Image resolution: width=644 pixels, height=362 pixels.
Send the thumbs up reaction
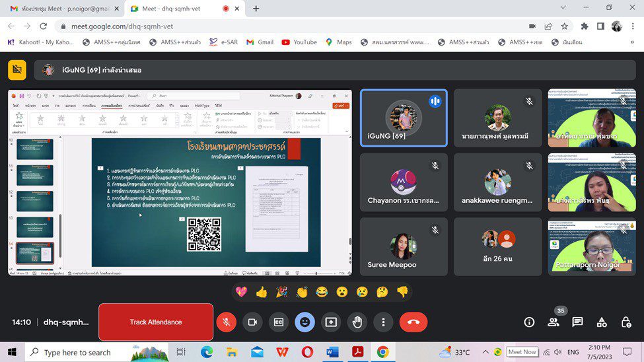tap(262, 292)
